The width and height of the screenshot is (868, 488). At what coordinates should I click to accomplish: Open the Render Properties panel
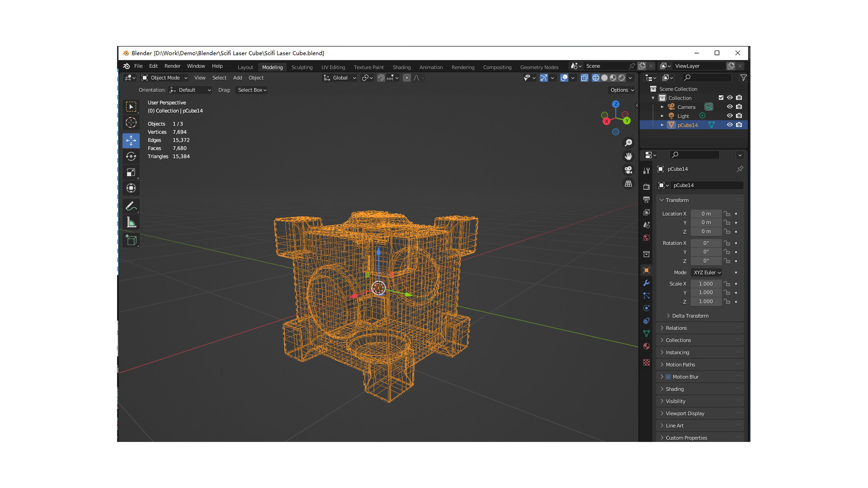click(x=646, y=187)
